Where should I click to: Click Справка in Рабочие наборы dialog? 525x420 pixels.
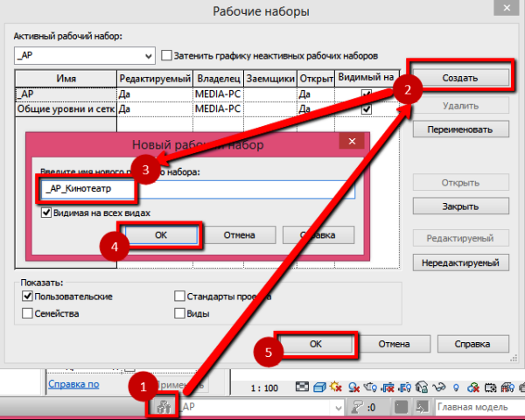[472, 344]
